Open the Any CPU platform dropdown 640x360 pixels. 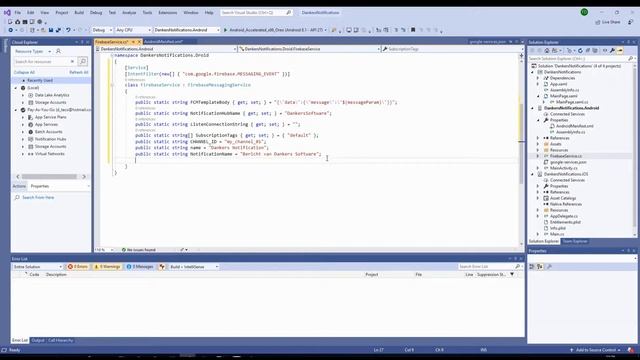[133, 30]
